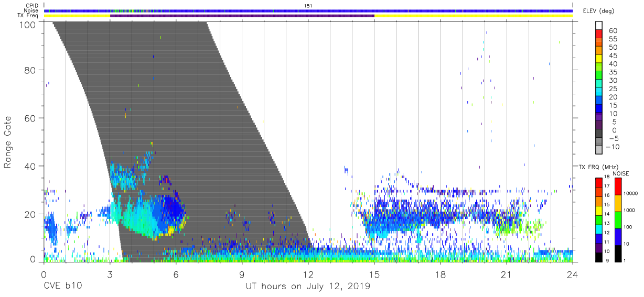Screen dimensions: 644x297
Task: Click the 35 label on the ELEV scale
Action: (x=613, y=72)
